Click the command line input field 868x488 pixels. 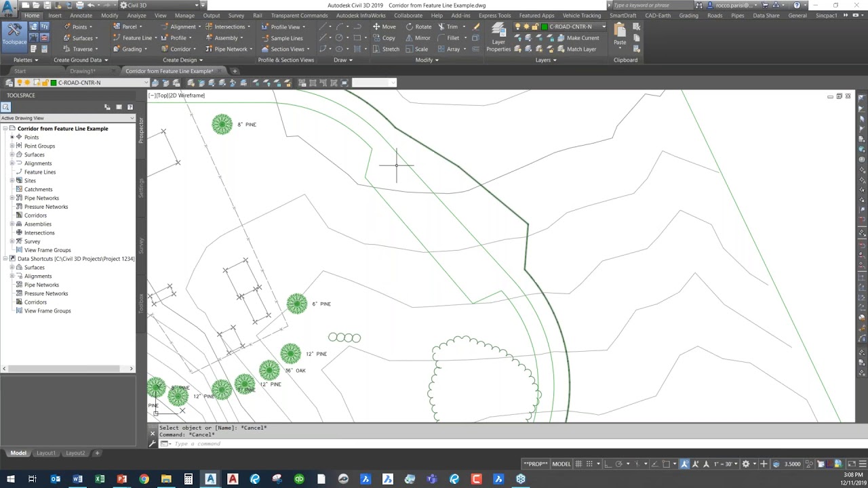(x=502, y=444)
